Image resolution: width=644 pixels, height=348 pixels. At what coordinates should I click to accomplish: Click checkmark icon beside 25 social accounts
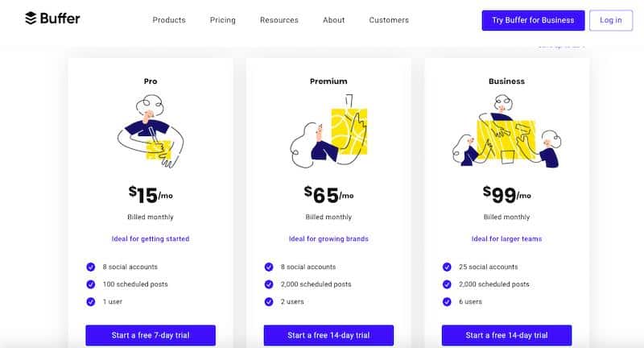click(x=447, y=267)
